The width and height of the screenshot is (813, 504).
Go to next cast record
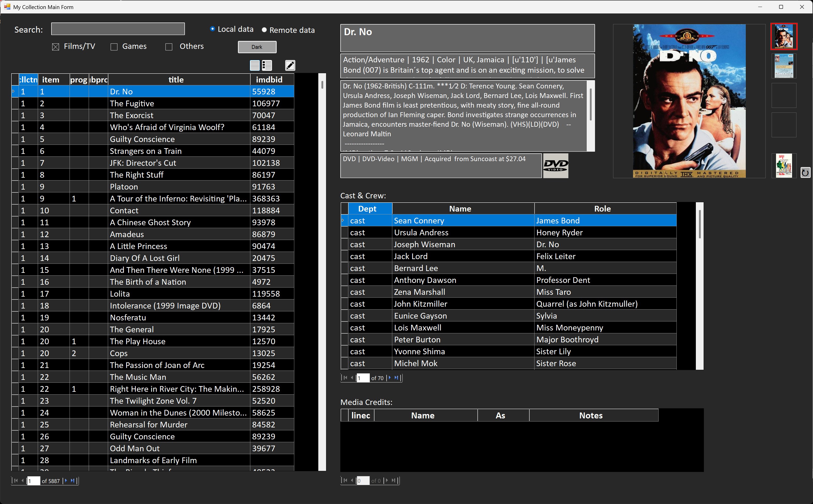389,378
